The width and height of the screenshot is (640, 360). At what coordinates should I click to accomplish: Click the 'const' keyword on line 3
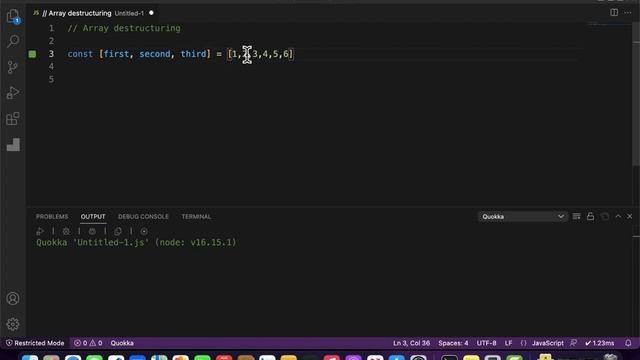coord(80,54)
